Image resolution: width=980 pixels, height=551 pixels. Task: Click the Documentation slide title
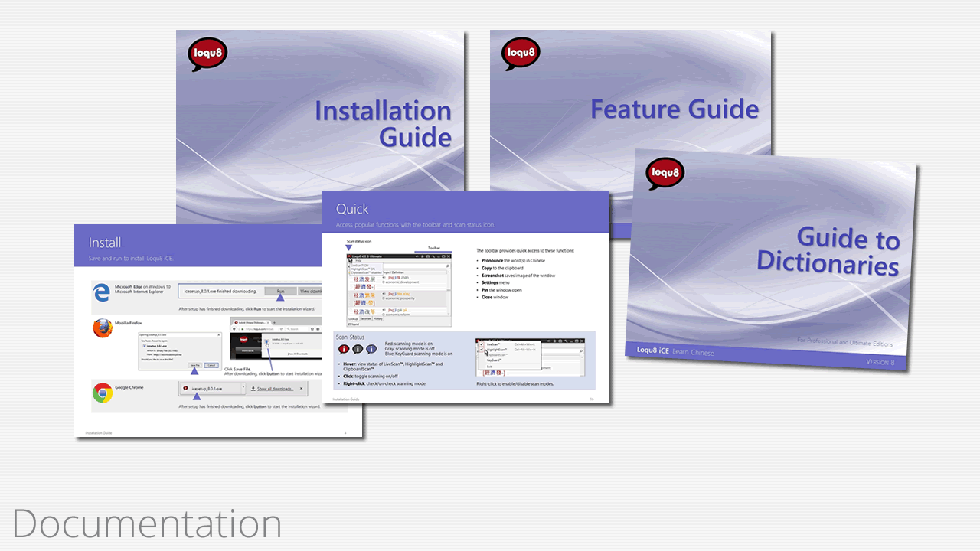[147, 524]
